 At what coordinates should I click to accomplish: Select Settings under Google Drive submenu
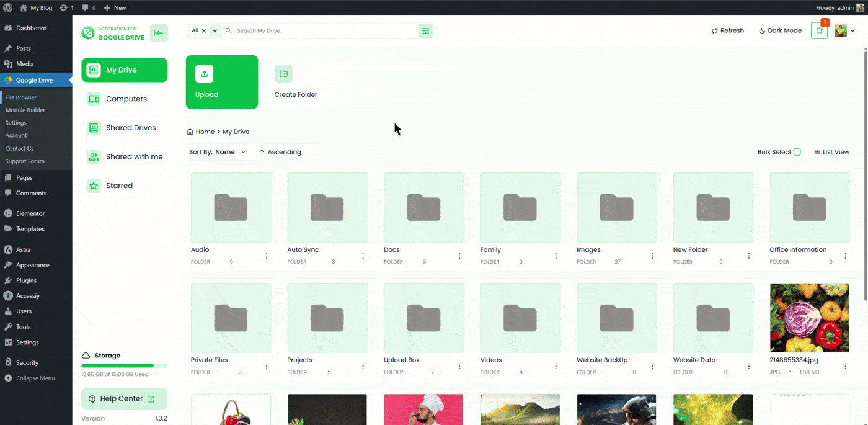pyautogui.click(x=17, y=122)
